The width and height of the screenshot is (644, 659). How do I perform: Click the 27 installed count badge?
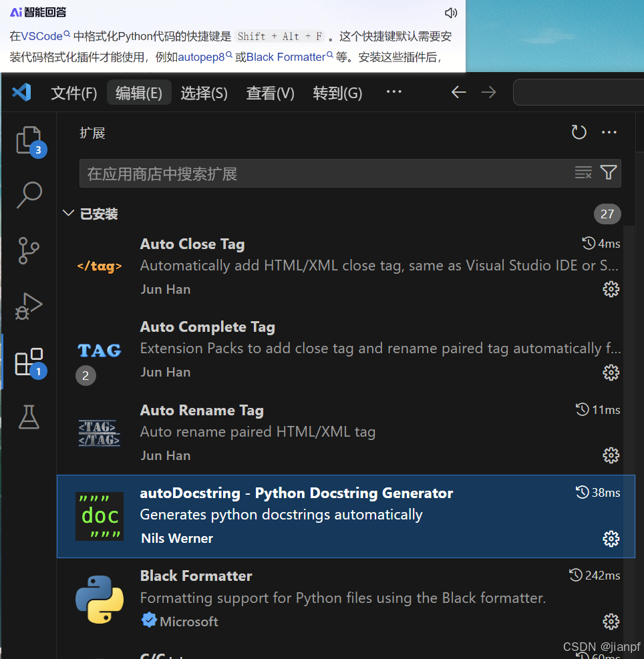point(607,214)
